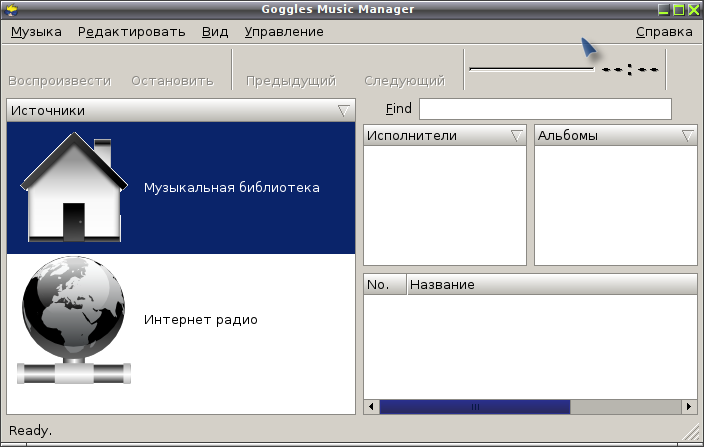Click the playback progress slider track
704x447 pixels.
pyautogui.click(x=532, y=69)
